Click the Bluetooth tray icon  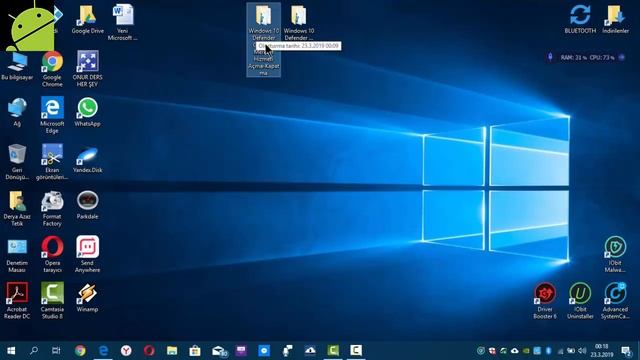[x=549, y=351]
